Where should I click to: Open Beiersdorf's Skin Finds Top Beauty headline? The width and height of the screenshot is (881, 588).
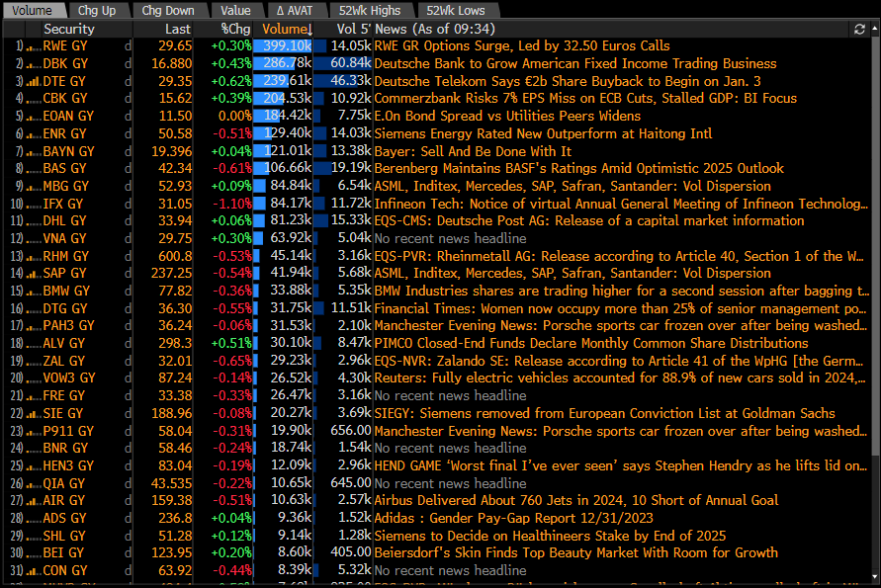click(x=575, y=552)
